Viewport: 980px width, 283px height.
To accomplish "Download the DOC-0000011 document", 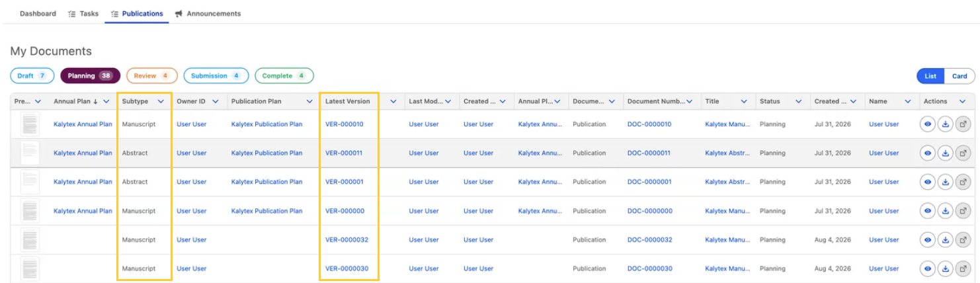I will (946, 153).
